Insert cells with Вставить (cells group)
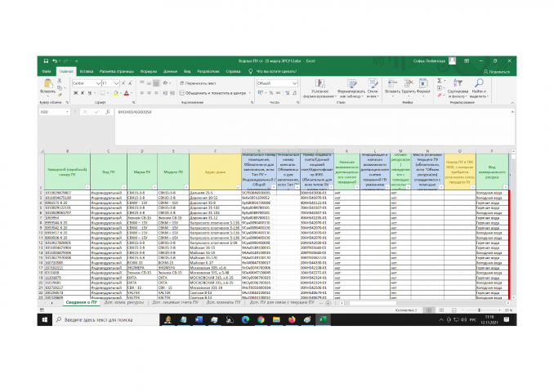The height and width of the screenshot is (392, 554). [x=392, y=87]
